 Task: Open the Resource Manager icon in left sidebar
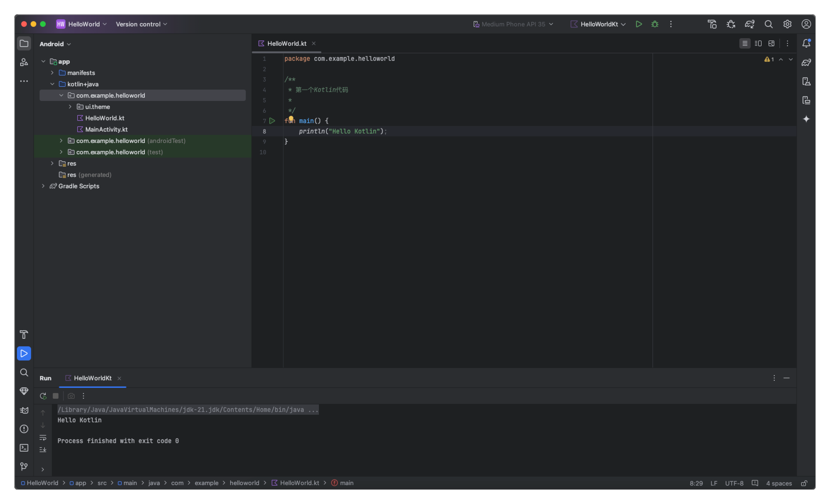tap(24, 62)
